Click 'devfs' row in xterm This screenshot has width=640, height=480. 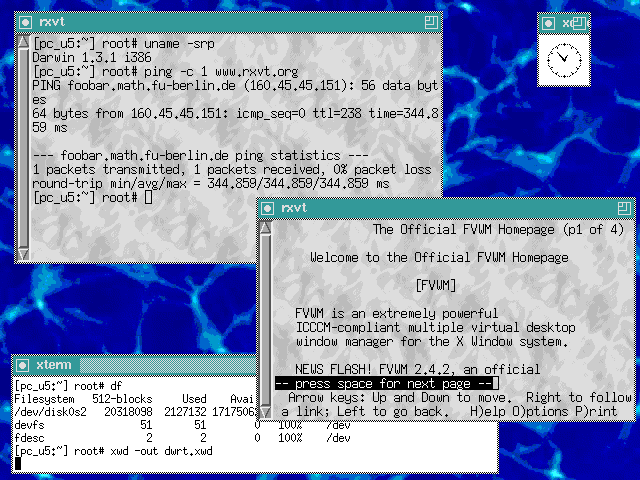click(182, 425)
